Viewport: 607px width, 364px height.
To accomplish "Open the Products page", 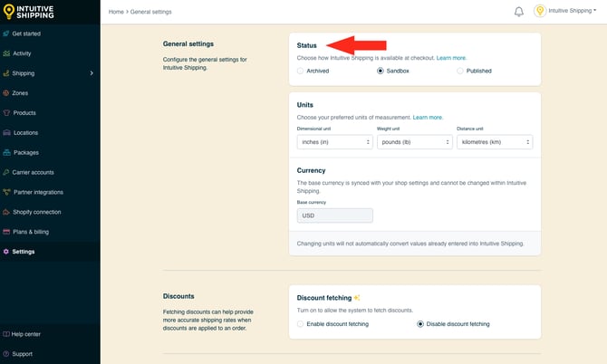I will click(x=24, y=112).
